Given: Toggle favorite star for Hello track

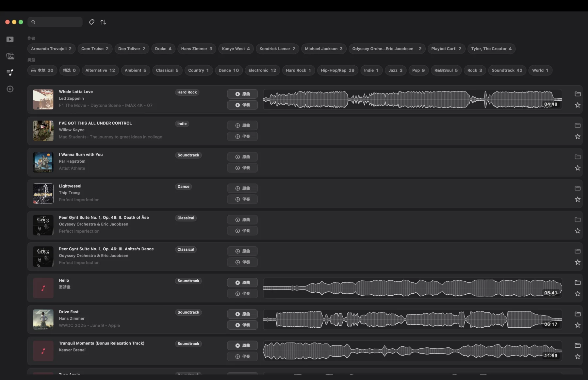Looking at the screenshot, I should (x=578, y=294).
